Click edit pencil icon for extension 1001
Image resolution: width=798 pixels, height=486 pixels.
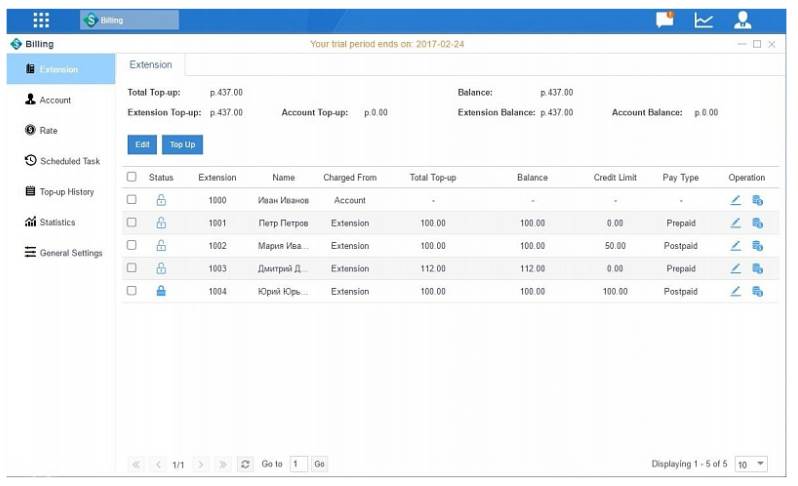coord(735,223)
